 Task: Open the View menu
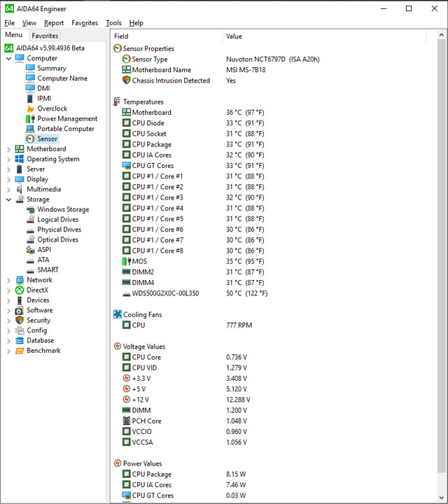click(x=29, y=23)
